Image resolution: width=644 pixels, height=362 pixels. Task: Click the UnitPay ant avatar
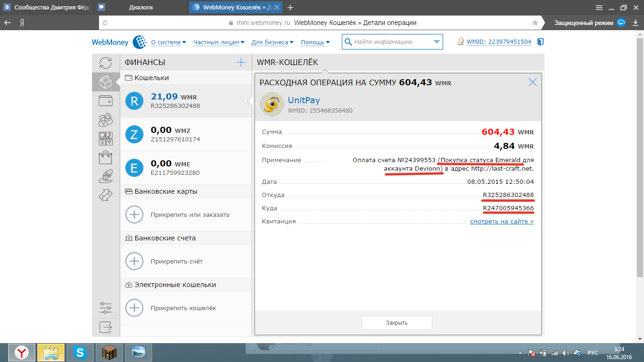pos(272,104)
